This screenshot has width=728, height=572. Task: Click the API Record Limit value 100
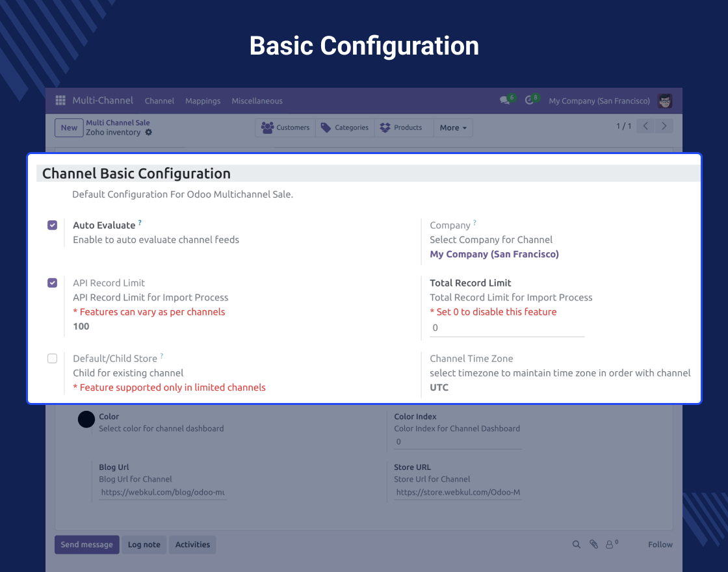point(81,326)
